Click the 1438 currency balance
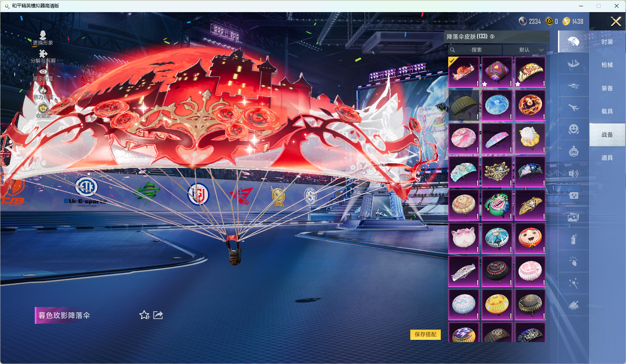 [x=573, y=21]
